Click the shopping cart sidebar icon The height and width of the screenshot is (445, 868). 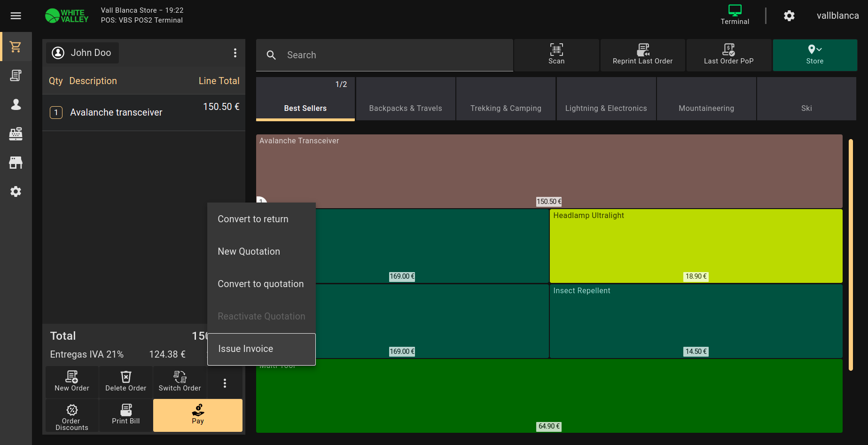coord(16,47)
